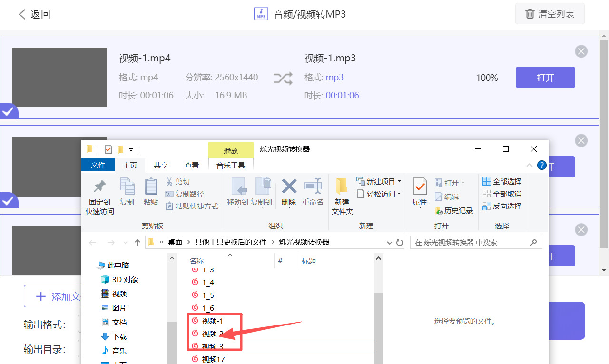609x364 pixels.
Task: Open the quick access toolbar customize dropdown
Action: click(131, 149)
